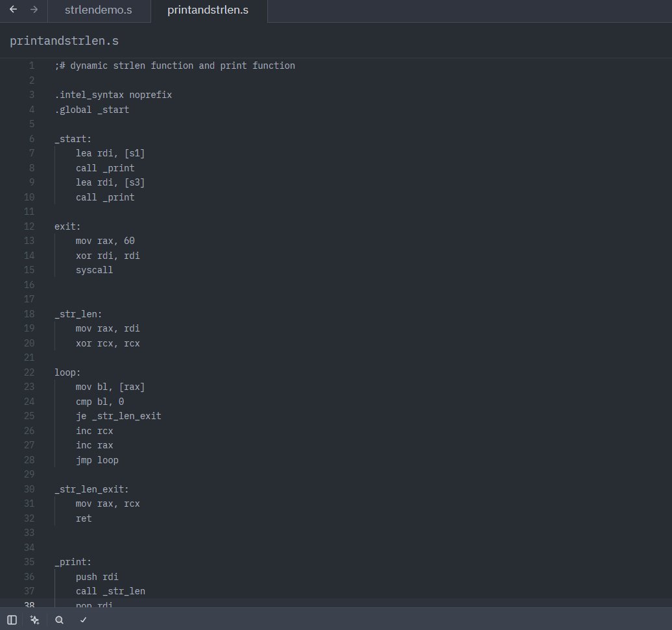Click the _str_len: label
The height and width of the screenshot is (630, 672).
coord(78,314)
